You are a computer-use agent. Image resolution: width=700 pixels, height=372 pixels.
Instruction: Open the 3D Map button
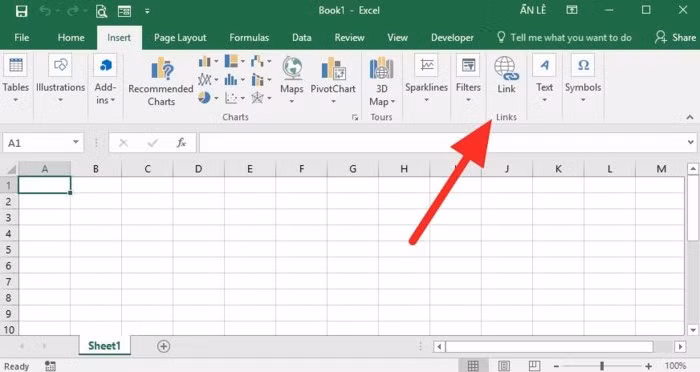pos(381,82)
